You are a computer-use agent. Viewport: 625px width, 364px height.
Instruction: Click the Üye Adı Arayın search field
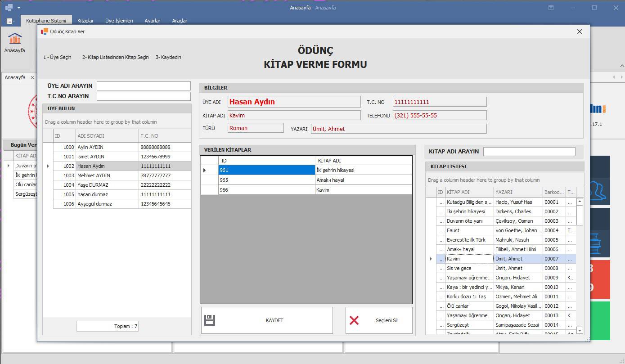click(144, 86)
